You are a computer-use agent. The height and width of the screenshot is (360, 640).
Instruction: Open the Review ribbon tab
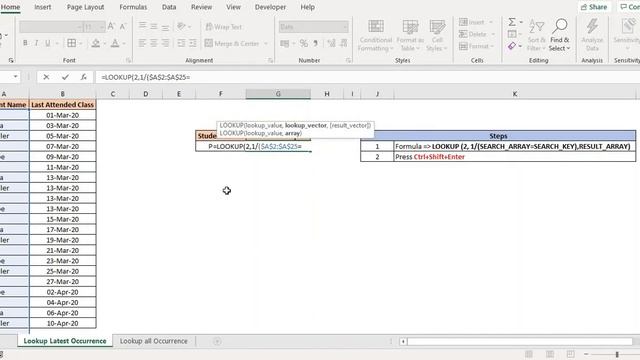tap(202, 7)
